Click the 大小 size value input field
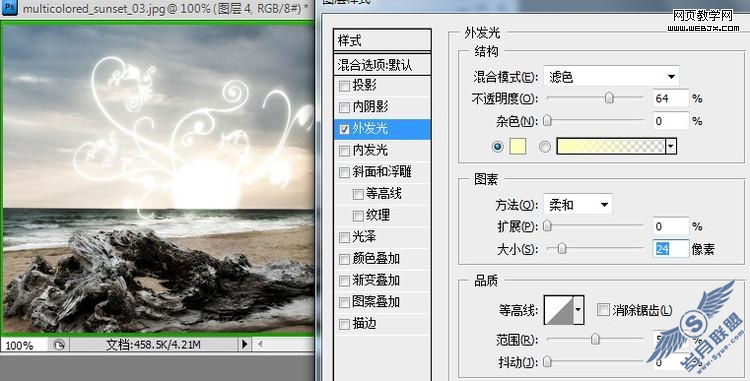Viewport: 750px width, 381px height. point(671,249)
